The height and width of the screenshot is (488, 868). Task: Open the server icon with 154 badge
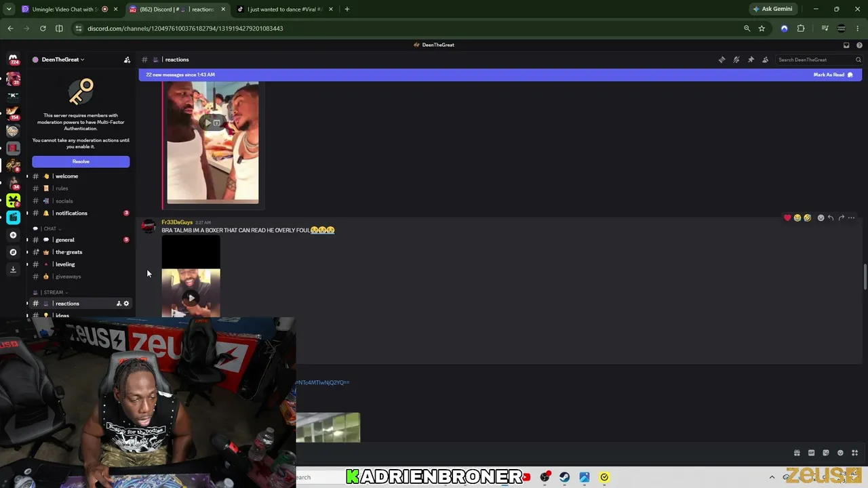13,113
